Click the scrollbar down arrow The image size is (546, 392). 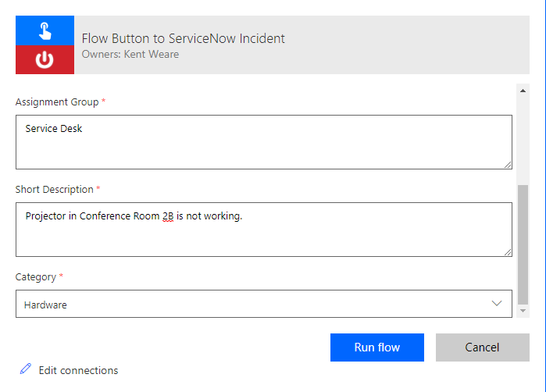(523, 311)
